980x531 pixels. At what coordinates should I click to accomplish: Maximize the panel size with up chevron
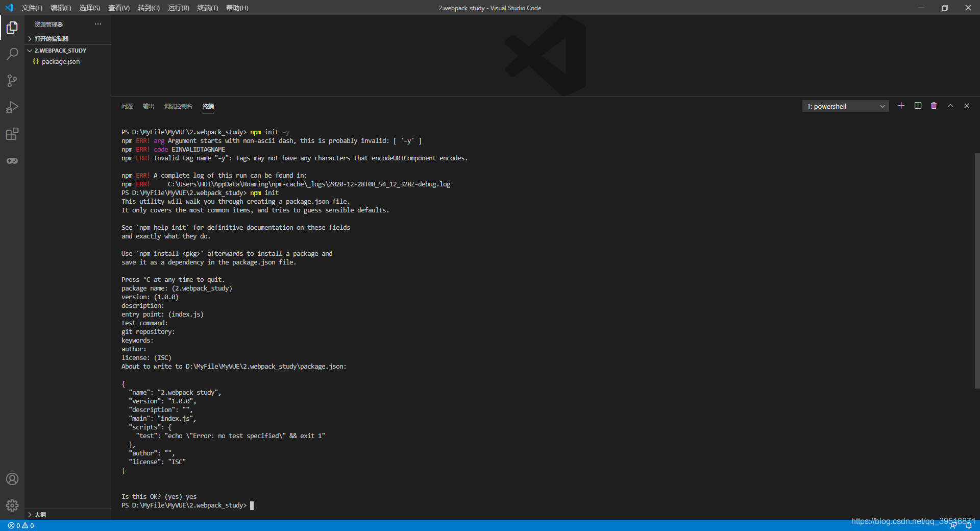point(950,106)
